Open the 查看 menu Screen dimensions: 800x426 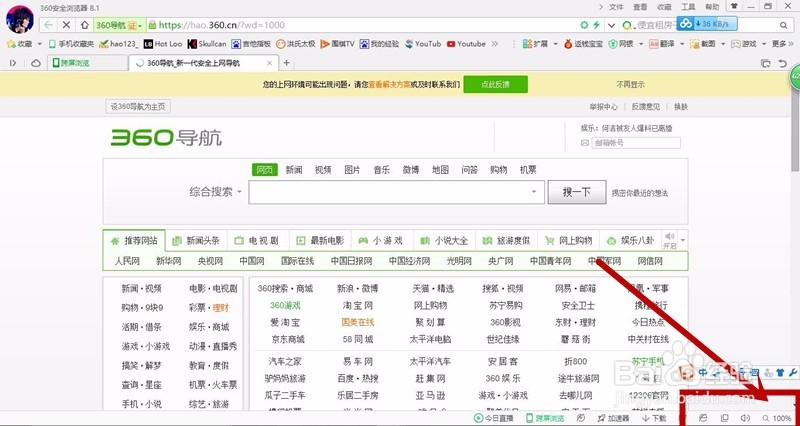[x=640, y=7]
